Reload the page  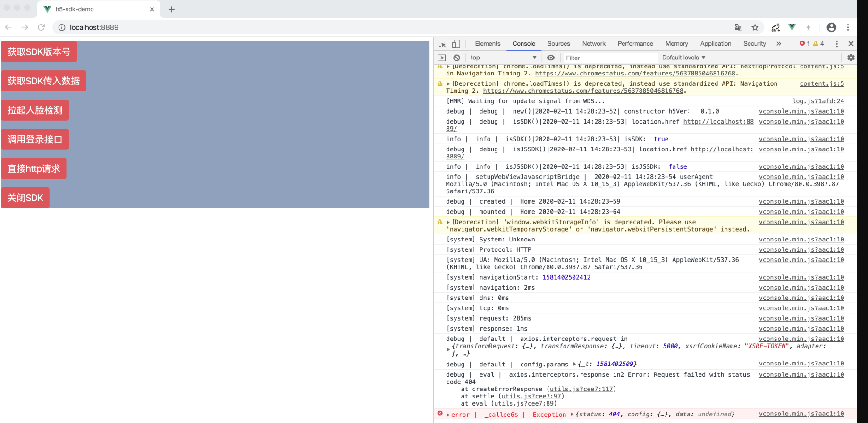pos(42,27)
